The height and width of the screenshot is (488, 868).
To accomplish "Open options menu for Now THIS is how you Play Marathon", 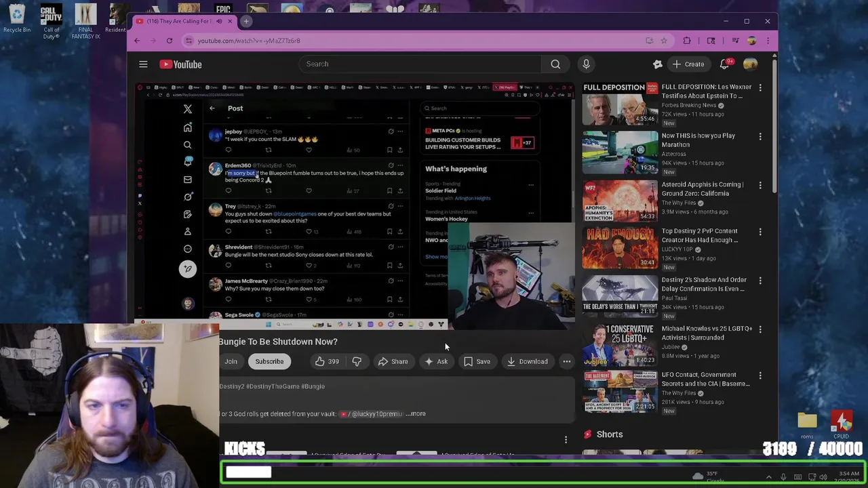I will click(x=760, y=136).
